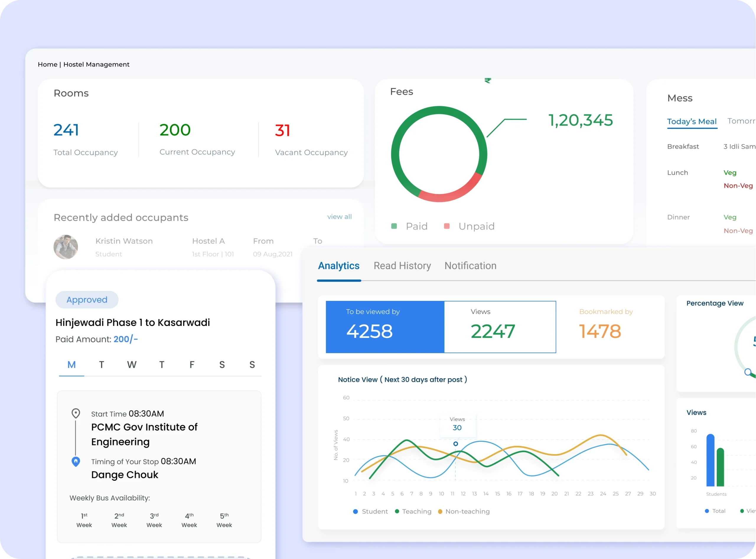The image size is (756, 559).
Task: Select Today's Meal tab in Mess
Action: click(692, 121)
